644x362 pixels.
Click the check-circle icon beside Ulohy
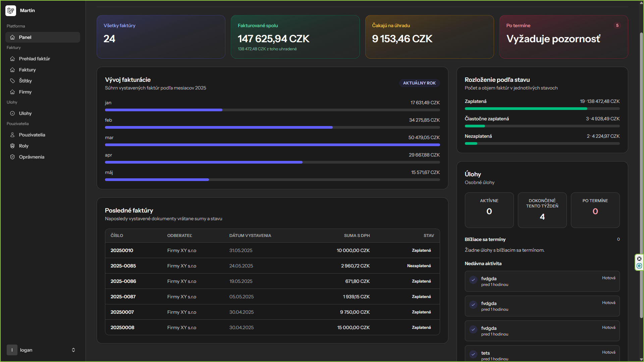click(12, 113)
